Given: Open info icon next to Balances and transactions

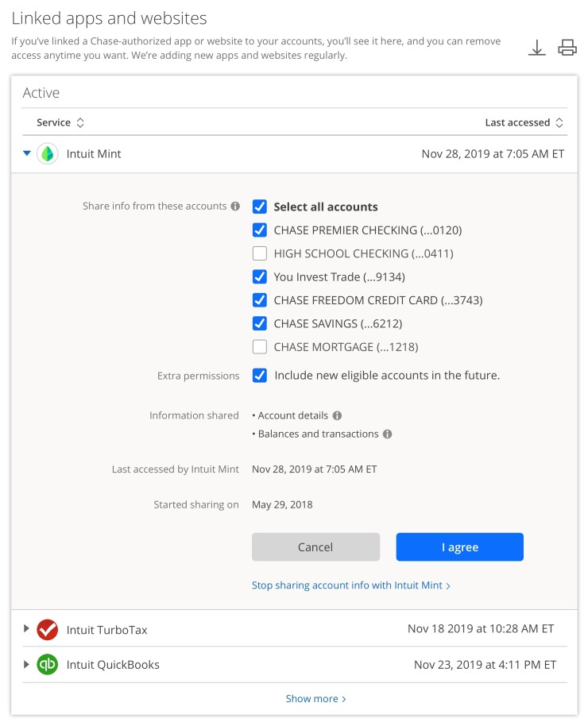Looking at the screenshot, I should pos(387,434).
